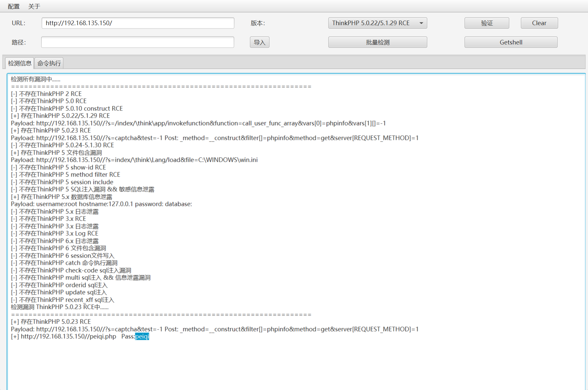The image size is (588, 390).
Task: Start 批量检测 batch detection
Action: pyautogui.click(x=378, y=42)
